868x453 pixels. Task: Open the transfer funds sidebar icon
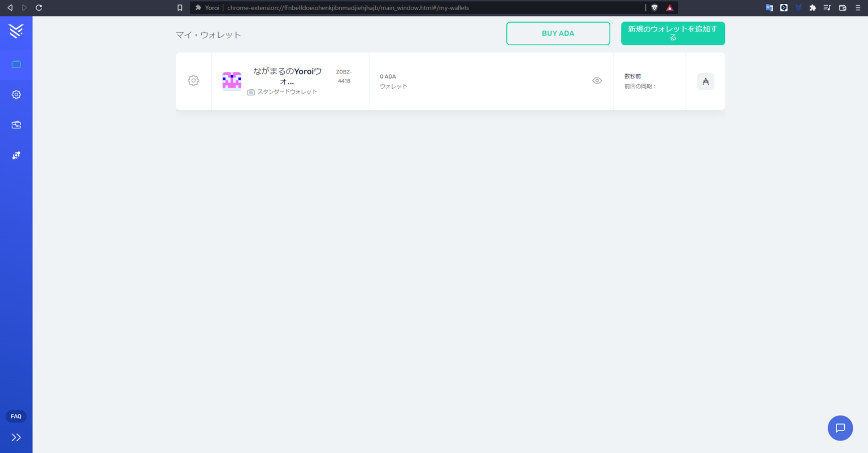[16, 125]
